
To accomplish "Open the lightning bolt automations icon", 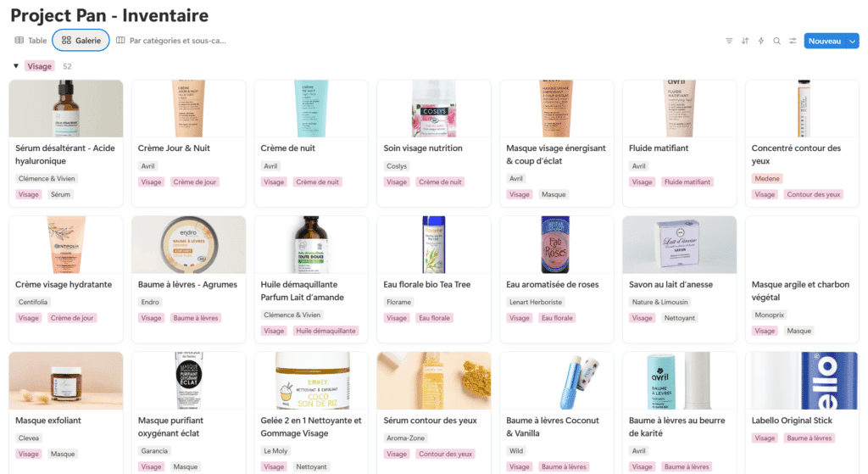I will coord(761,41).
